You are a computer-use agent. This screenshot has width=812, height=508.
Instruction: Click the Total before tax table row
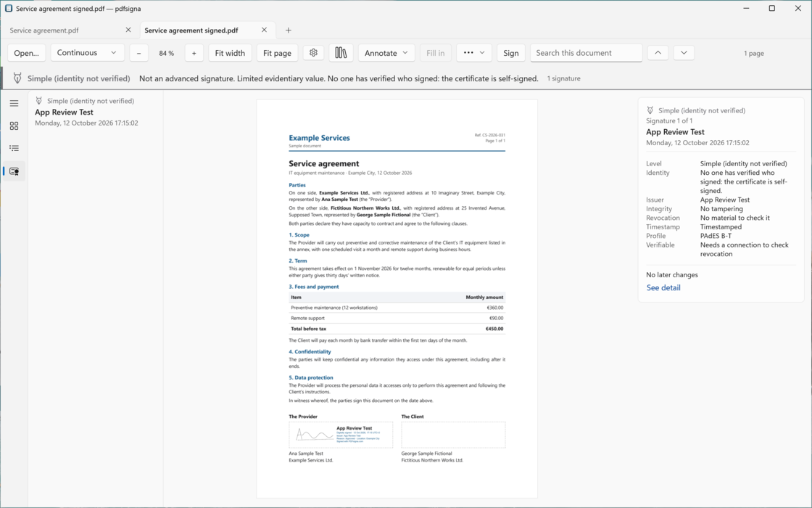tap(397, 329)
